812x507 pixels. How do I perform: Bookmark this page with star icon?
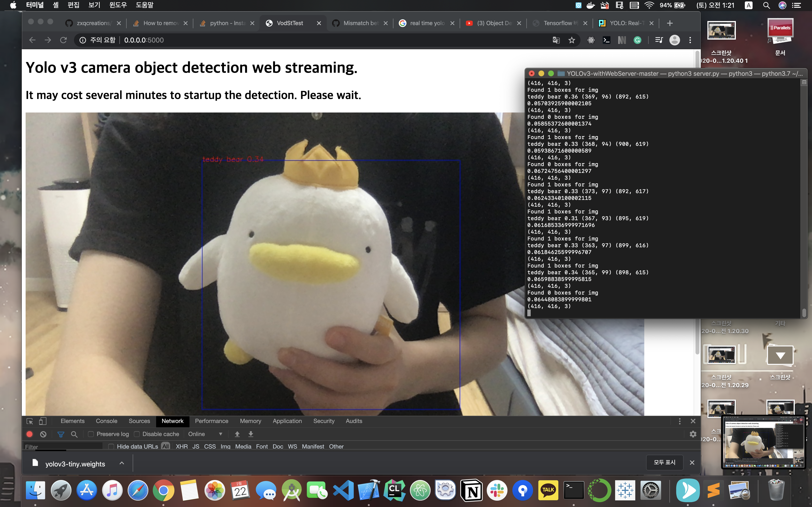coord(572,40)
